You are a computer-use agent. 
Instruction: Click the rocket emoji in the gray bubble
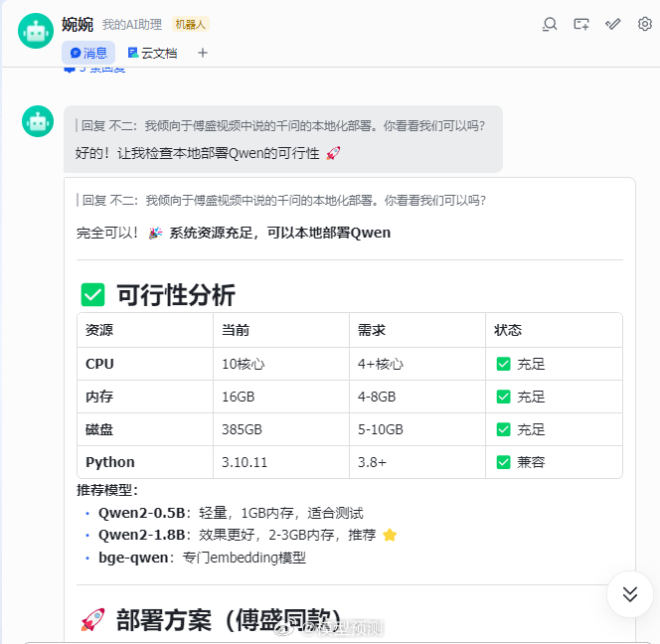click(333, 153)
